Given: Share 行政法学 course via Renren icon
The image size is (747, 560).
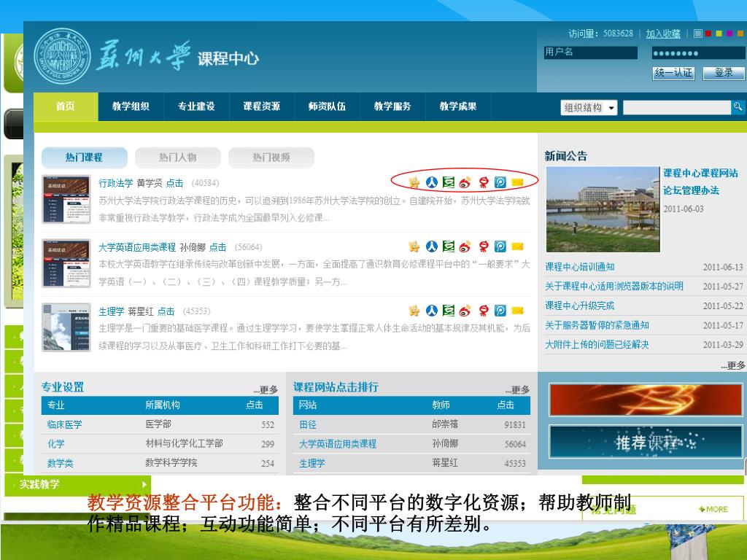Looking at the screenshot, I should pyautogui.click(x=432, y=182).
